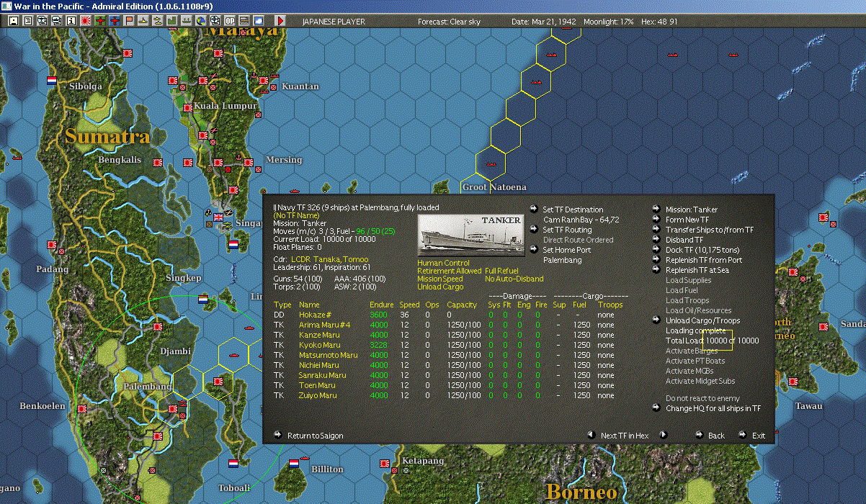Click the OP toolbar icon
The image size is (866, 504).
230,21
